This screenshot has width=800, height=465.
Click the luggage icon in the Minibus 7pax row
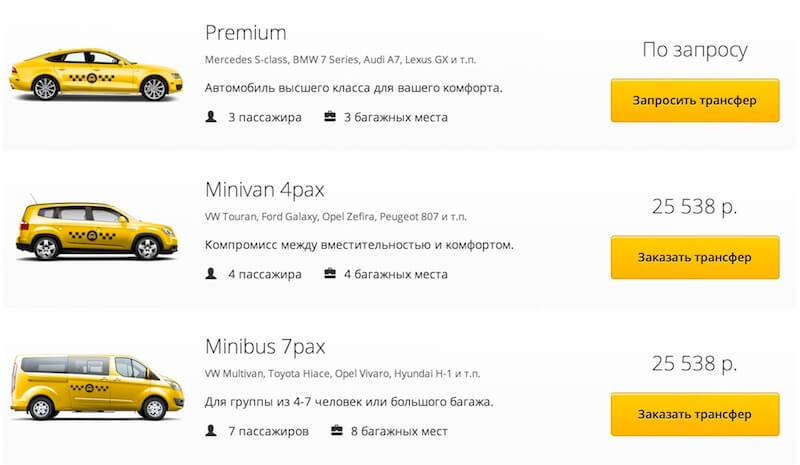pos(337,430)
